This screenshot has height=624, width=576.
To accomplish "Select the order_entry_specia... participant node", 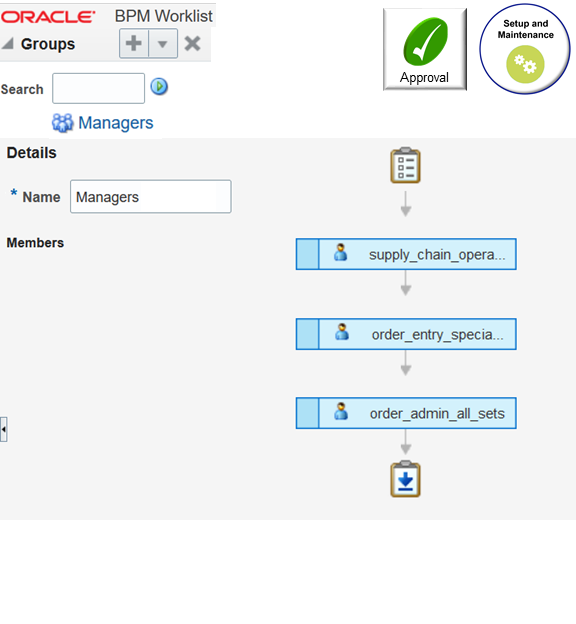I will (406, 334).
